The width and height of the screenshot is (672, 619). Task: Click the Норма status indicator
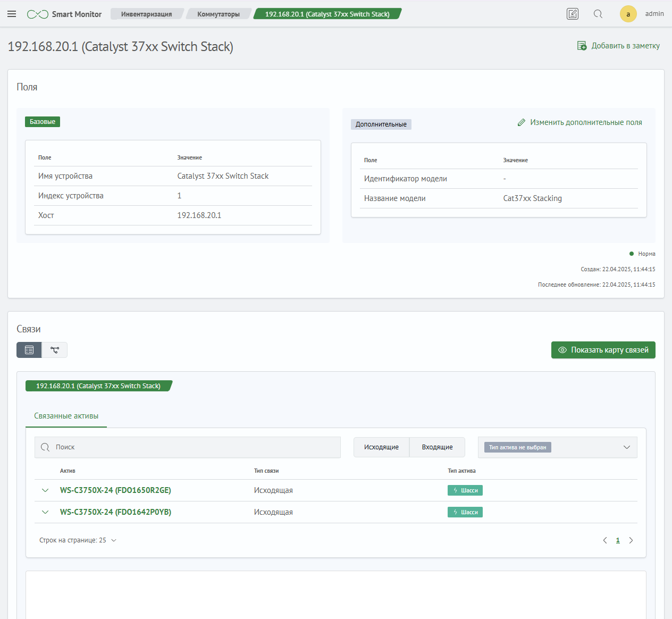coord(642,254)
